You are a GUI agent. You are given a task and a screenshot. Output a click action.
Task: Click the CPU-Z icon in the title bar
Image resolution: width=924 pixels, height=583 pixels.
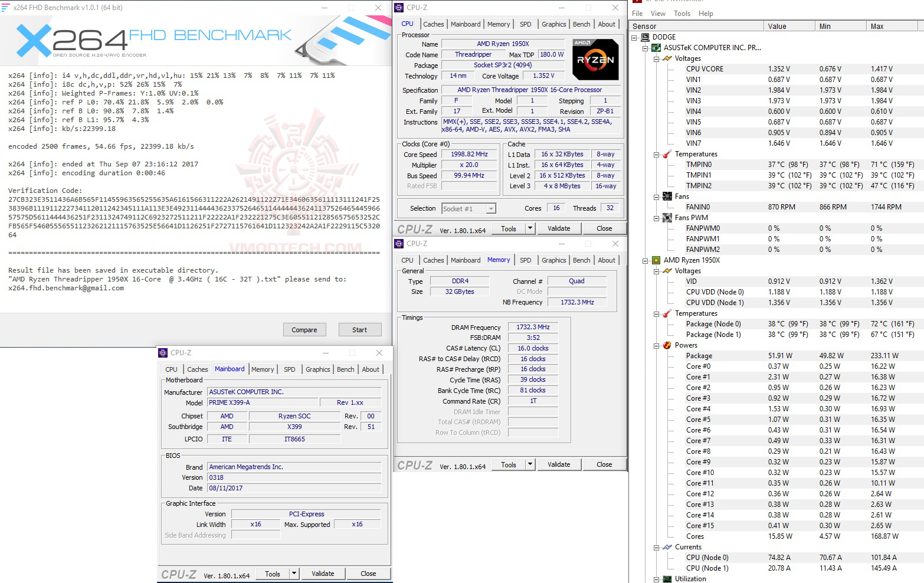[x=399, y=8]
